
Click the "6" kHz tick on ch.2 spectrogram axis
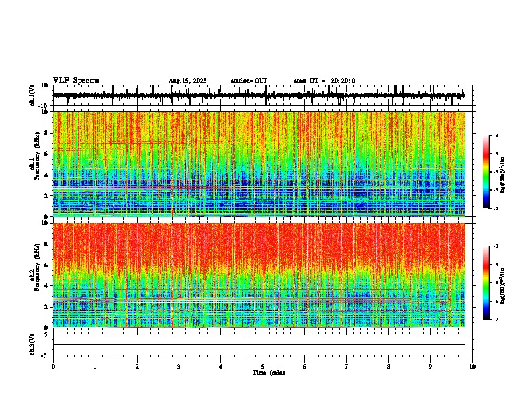[47, 265]
